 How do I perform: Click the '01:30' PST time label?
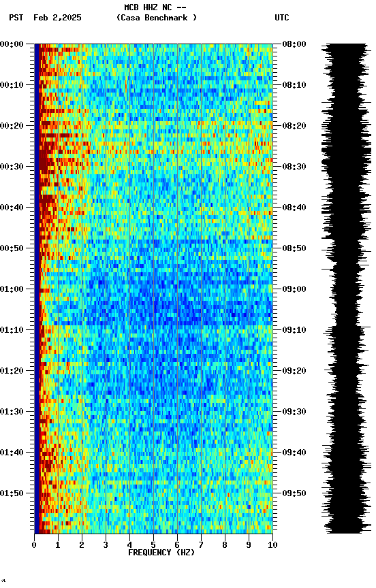pyautogui.click(x=12, y=412)
